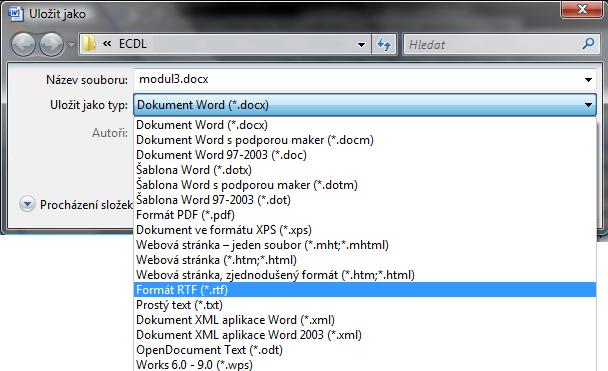Open the Název souboru dropdown arrow

(x=588, y=80)
